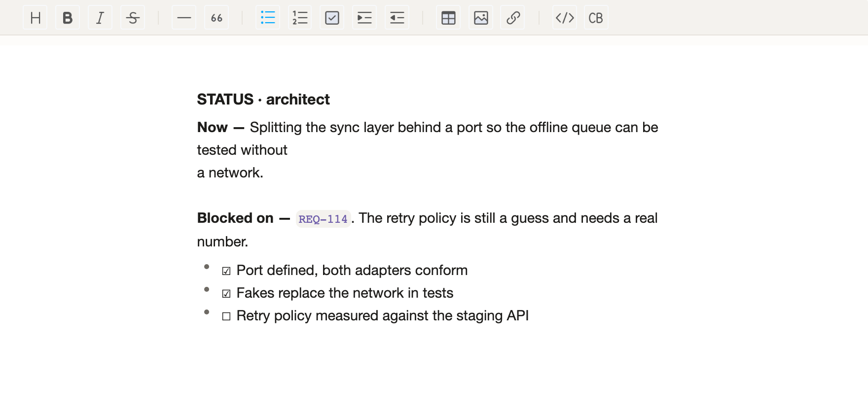Apply inline code formatting
The image size is (868, 414).
tap(565, 18)
